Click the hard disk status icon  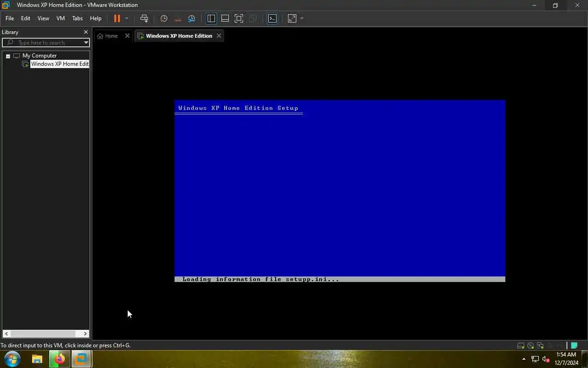(520, 345)
